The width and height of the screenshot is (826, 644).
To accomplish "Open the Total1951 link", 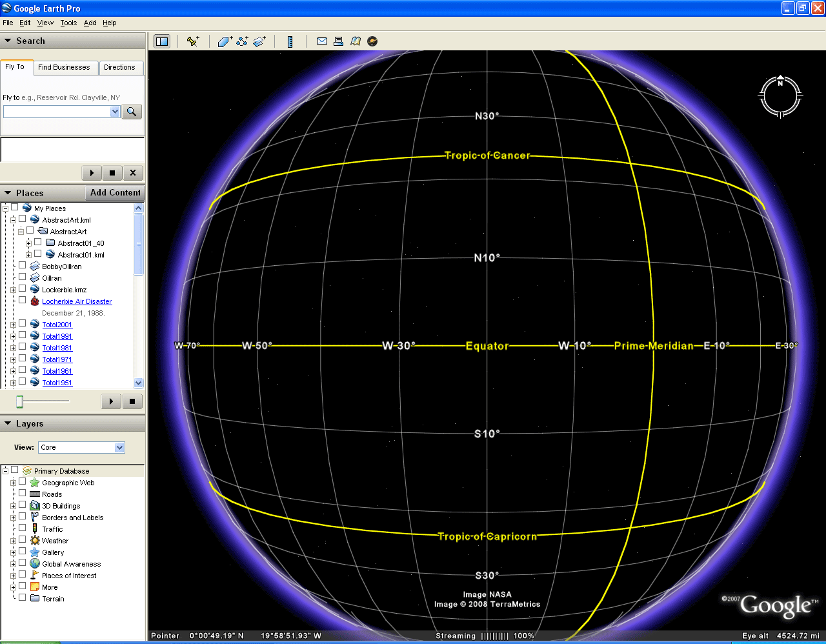I will tap(57, 383).
